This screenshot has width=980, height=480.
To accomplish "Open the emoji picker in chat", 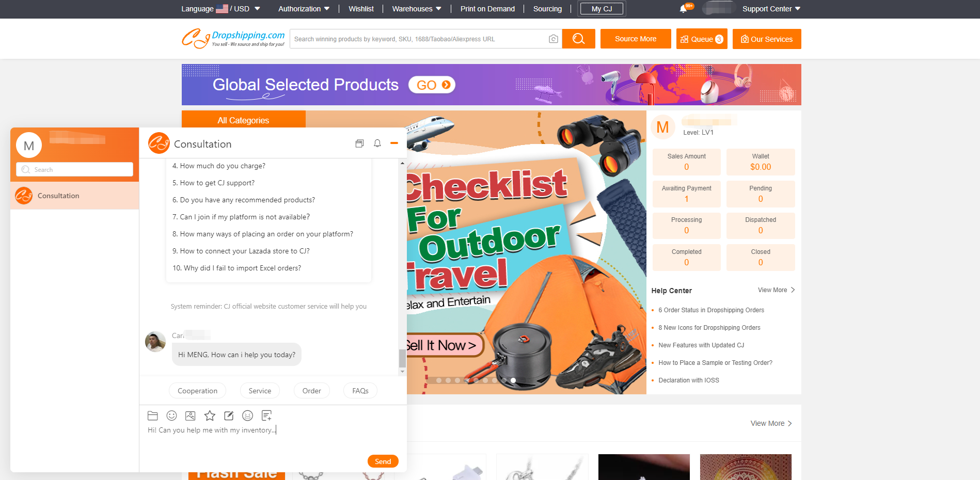I will [x=172, y=415].
